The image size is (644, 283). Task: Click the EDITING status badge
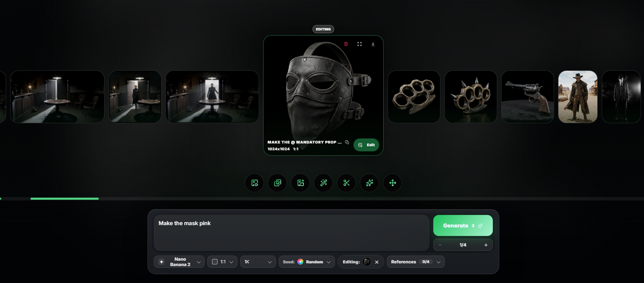click(x=323, y=29)
